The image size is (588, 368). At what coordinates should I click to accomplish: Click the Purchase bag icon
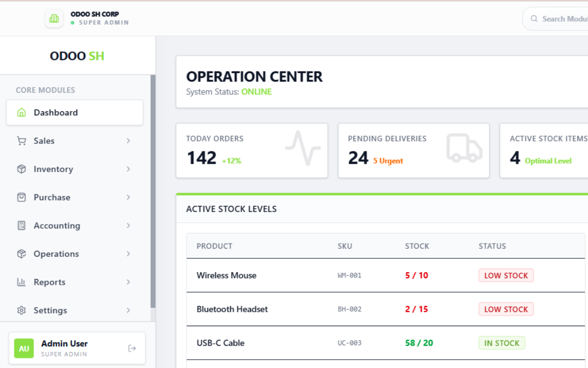[x=21, y=197]
